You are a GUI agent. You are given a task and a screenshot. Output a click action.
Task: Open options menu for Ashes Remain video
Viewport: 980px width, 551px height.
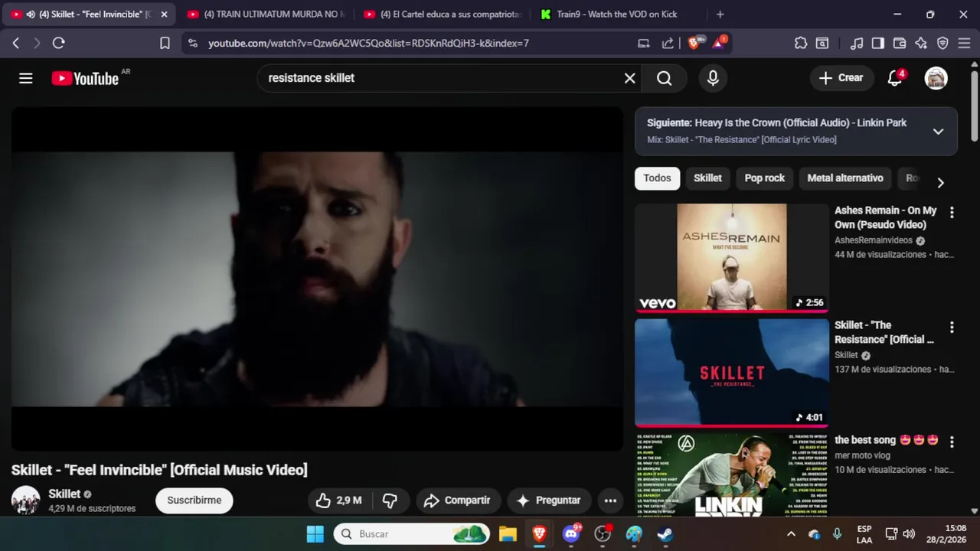pyautogui.click(x=952, y=213)
